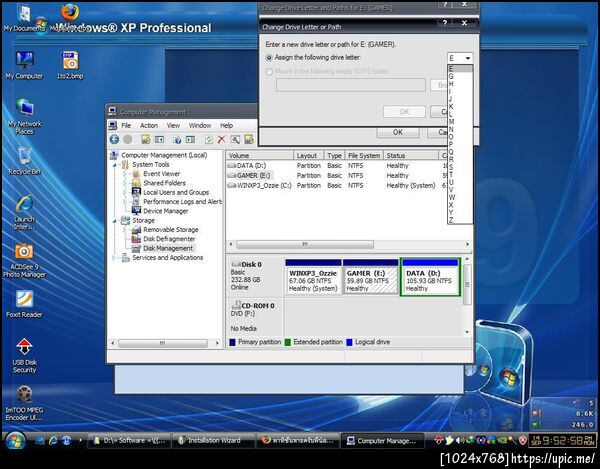This screenshot has height=469, width=600.
Task: Open the View menu
Action: [173, 125]
